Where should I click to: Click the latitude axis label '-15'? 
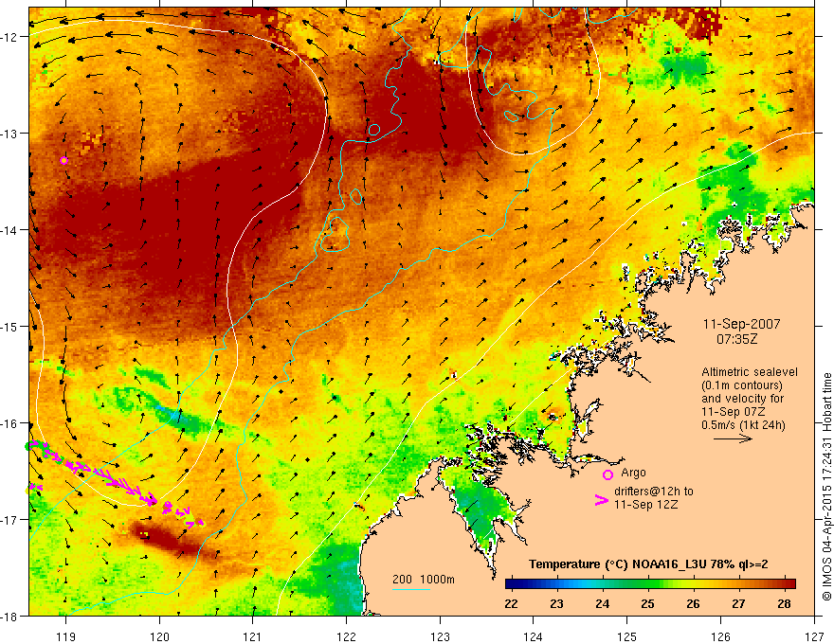coord(10,327)
